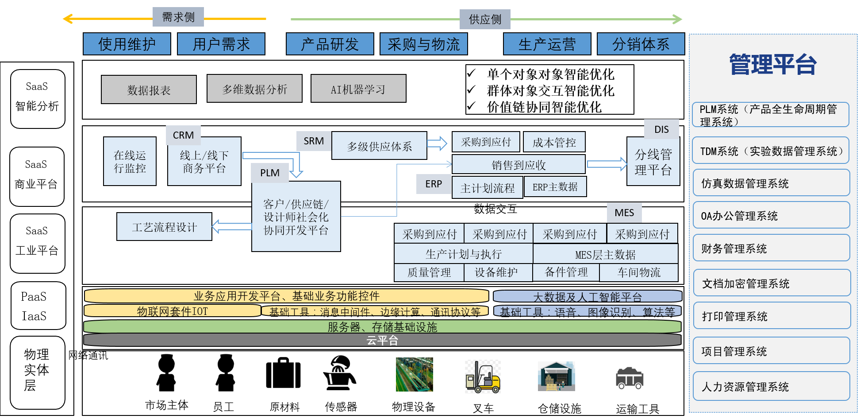Click the 运输工具 truck icon
The width and height of the screenshot is (868, 419).
click(x=630, y=378)
